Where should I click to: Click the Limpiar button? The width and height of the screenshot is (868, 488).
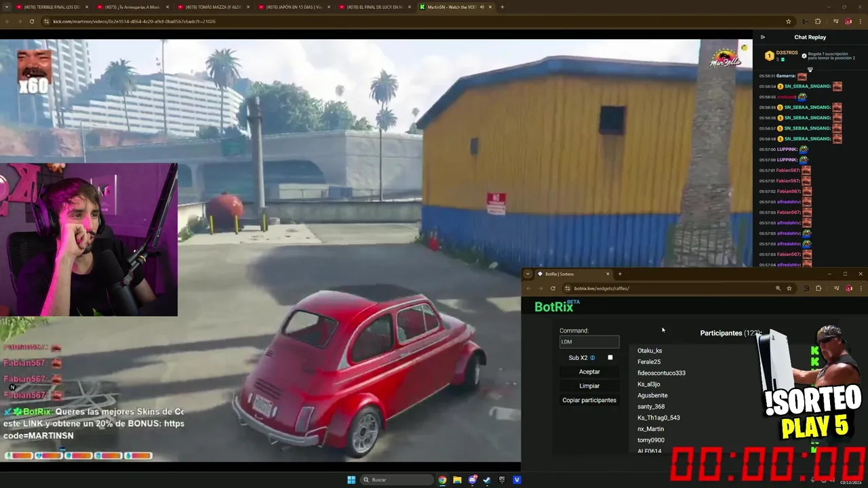pyautogui.click(x=589, y=386)
